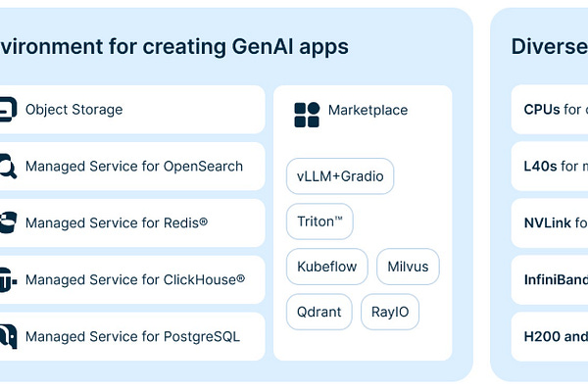Select the InfiniBand card
The width and height of the screenshot is (588, 392).
[x=550, y=279]
